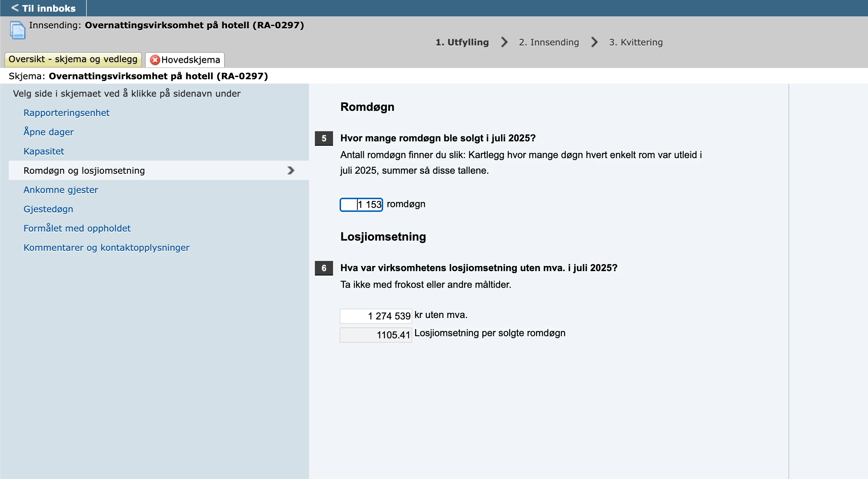Go back via Til innboks button
Image resolution: width=868 pixels, height=479 pixels.
43,8
